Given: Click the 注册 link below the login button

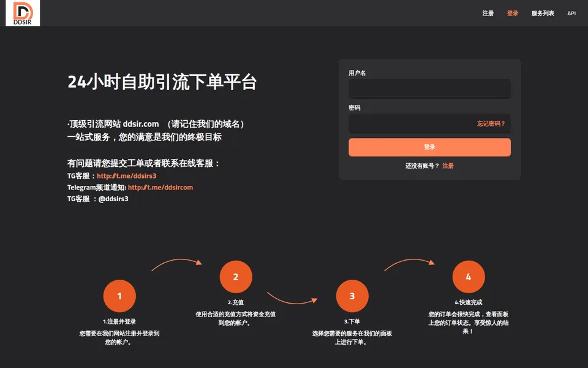Looking at the screenshot, I should coord(448,166).
